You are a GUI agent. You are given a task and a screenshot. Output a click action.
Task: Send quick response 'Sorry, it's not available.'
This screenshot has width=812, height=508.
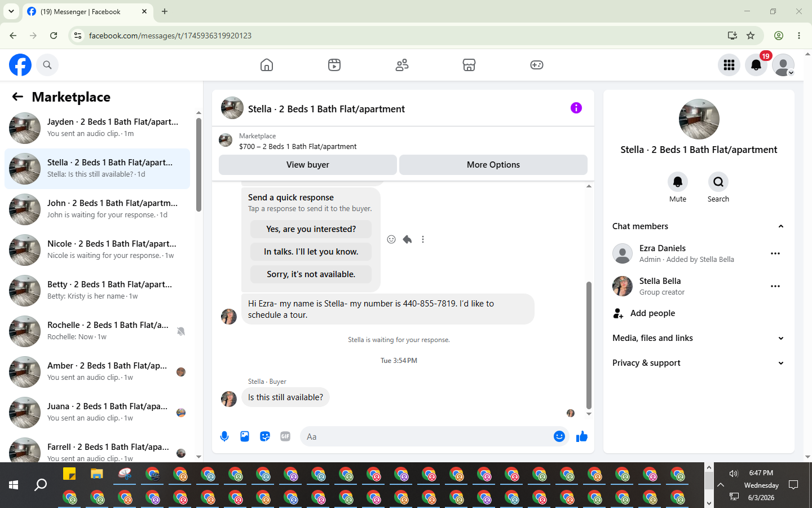coord(311,274)
